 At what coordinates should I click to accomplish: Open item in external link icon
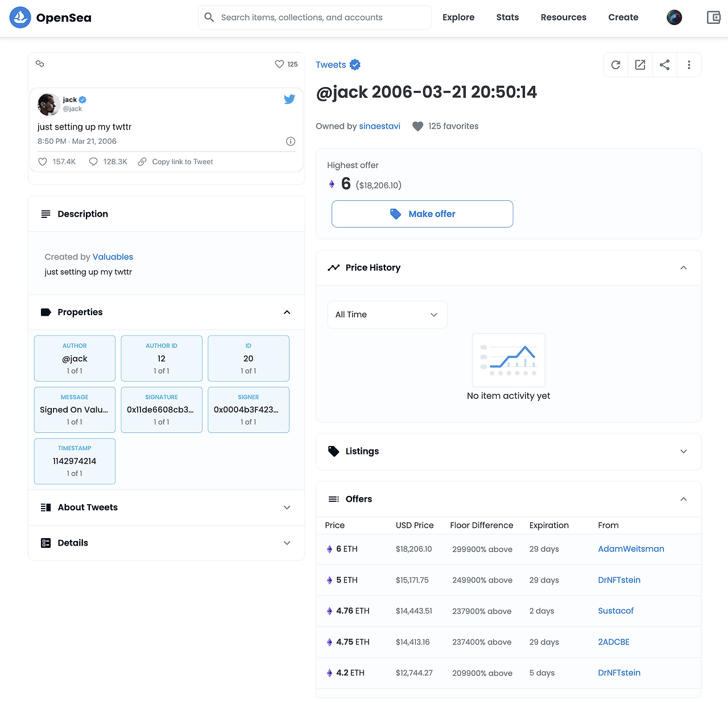tap(640, 65)
